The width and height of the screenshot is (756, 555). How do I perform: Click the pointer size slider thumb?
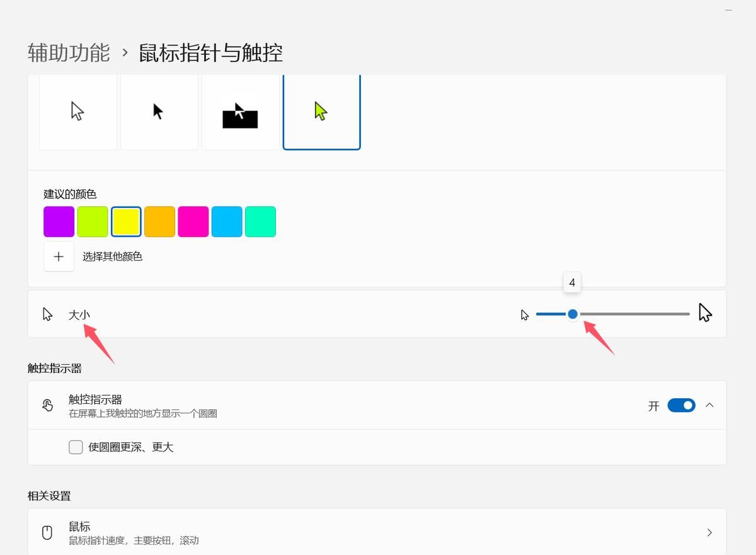[573, 314]
